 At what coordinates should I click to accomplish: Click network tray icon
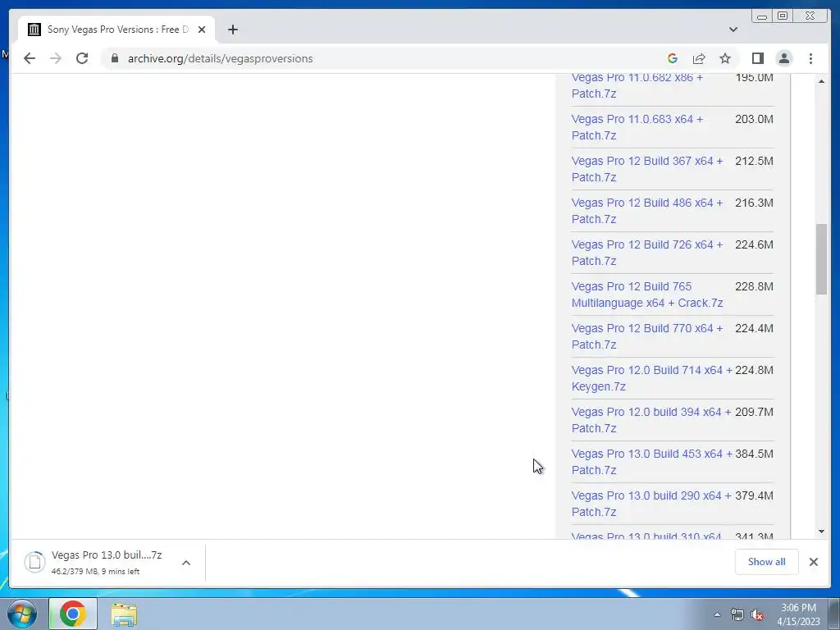click(737, 615)
